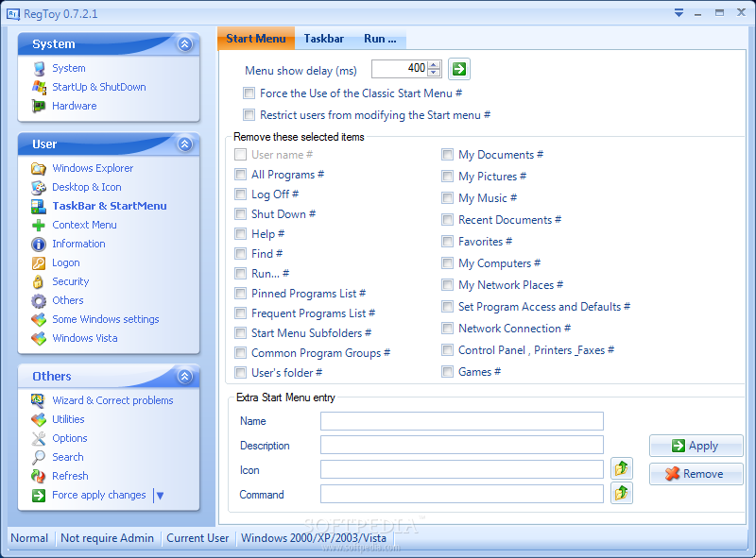Tick the Control Panel, Printers, Faxes checkbox
Screen dimensions: 756x558
coord(447,350)
